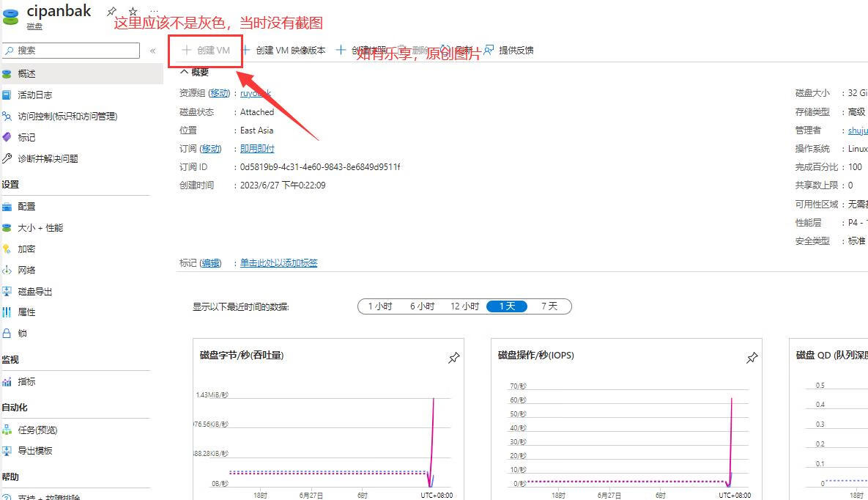Screen dimensions: 868x500
Task: Open 活动日志 activity log icon
Action: click(7, 95)
